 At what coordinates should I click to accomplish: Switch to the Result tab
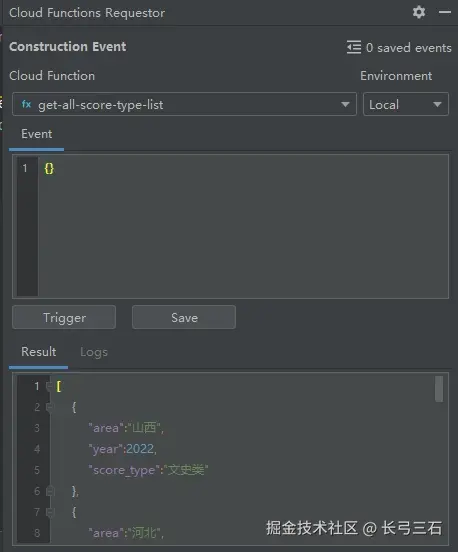coord(38,352)
